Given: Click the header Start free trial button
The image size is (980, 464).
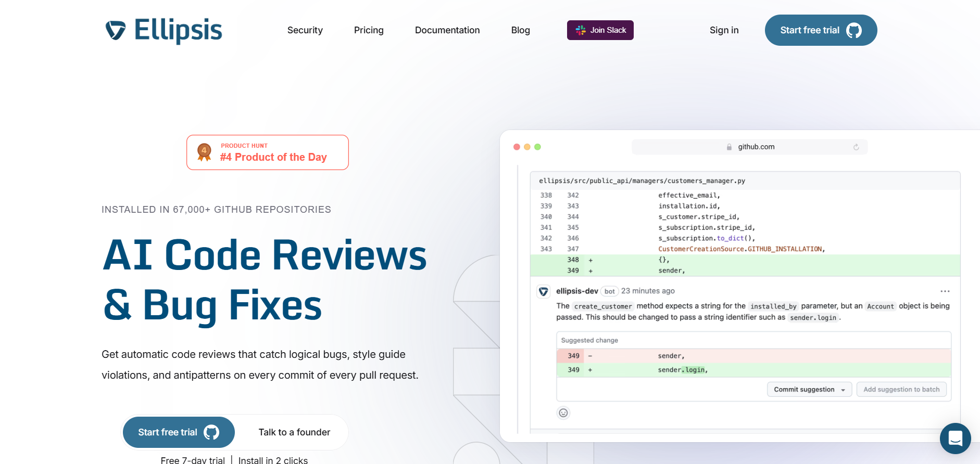Looking at the screenshot, I should (x=821, y=30).
